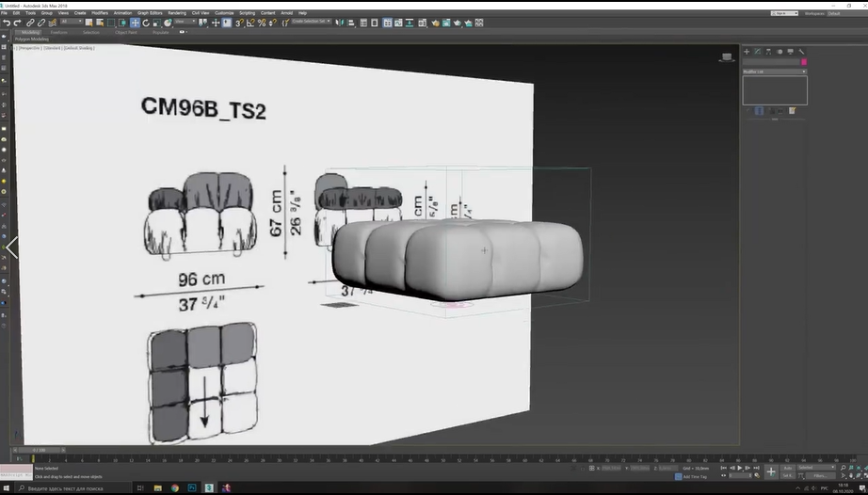
Task: Click the object name input field
Action: tap(771, 62)
